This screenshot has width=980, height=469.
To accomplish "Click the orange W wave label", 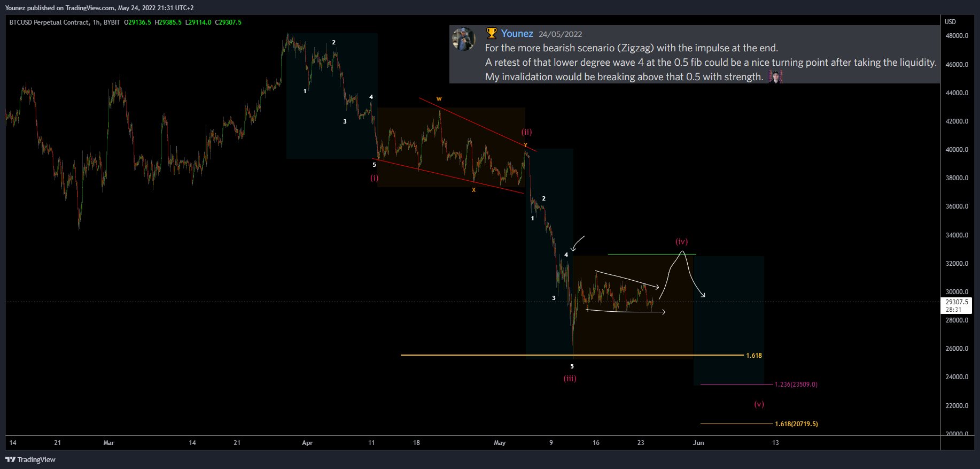I will point(439,99).
